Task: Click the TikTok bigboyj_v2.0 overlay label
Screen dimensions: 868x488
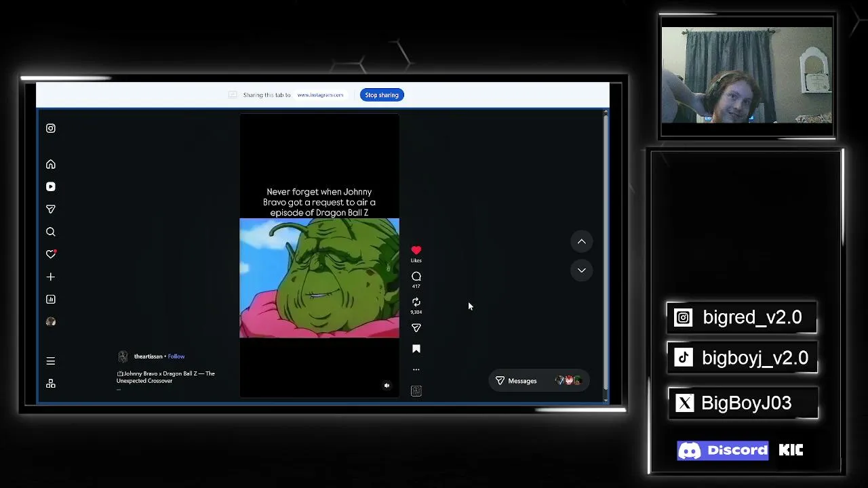Action: click(743, 358)
